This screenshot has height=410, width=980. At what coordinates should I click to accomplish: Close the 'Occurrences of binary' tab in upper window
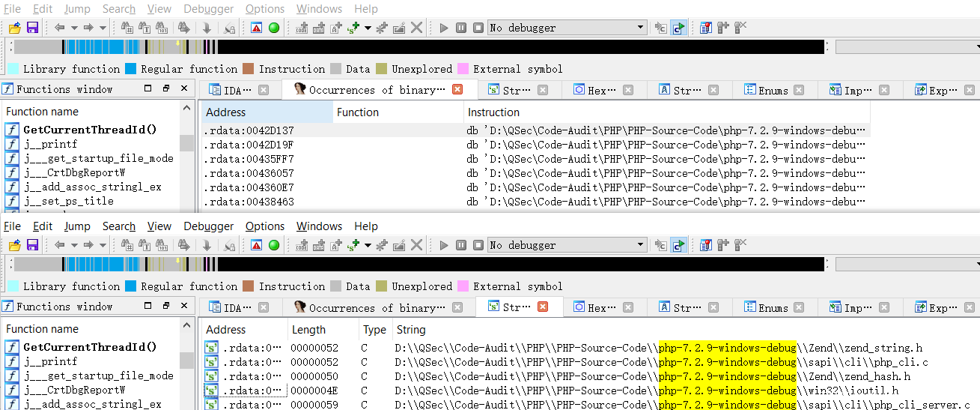[457, 89]
